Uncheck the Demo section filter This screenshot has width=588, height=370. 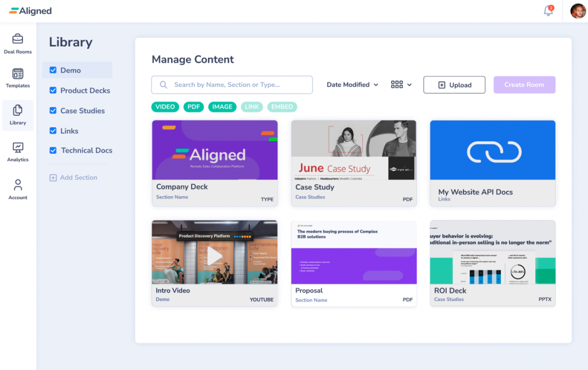point(54,70)
